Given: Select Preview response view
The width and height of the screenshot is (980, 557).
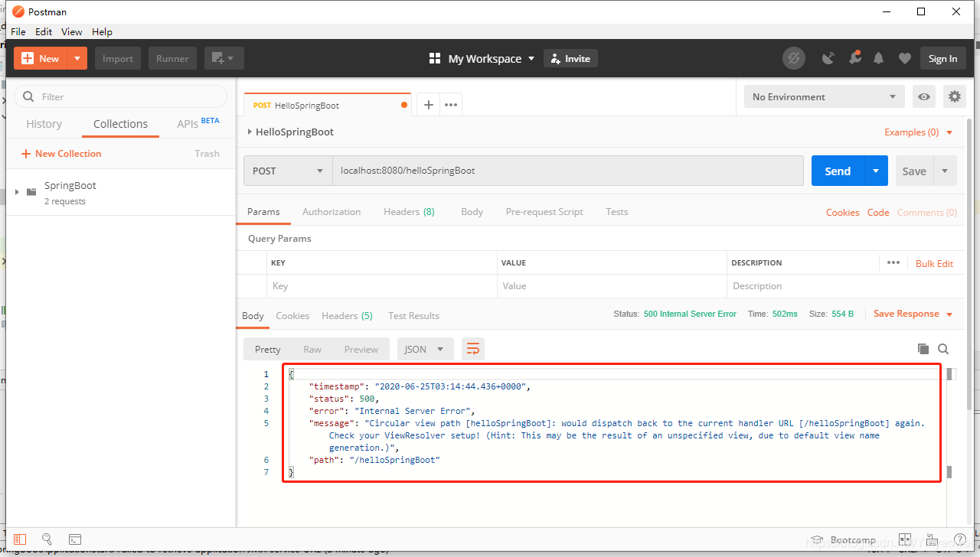Looking at the screenshot, I should click(361, 349).
